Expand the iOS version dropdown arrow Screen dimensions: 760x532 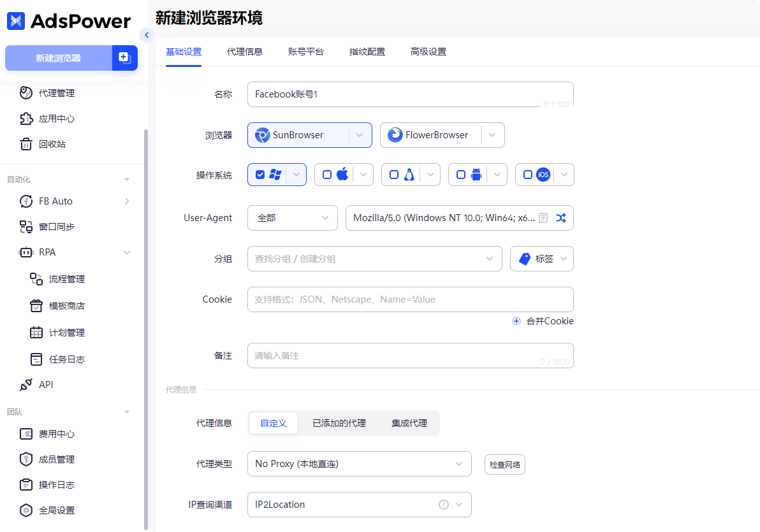click(564, 175)
